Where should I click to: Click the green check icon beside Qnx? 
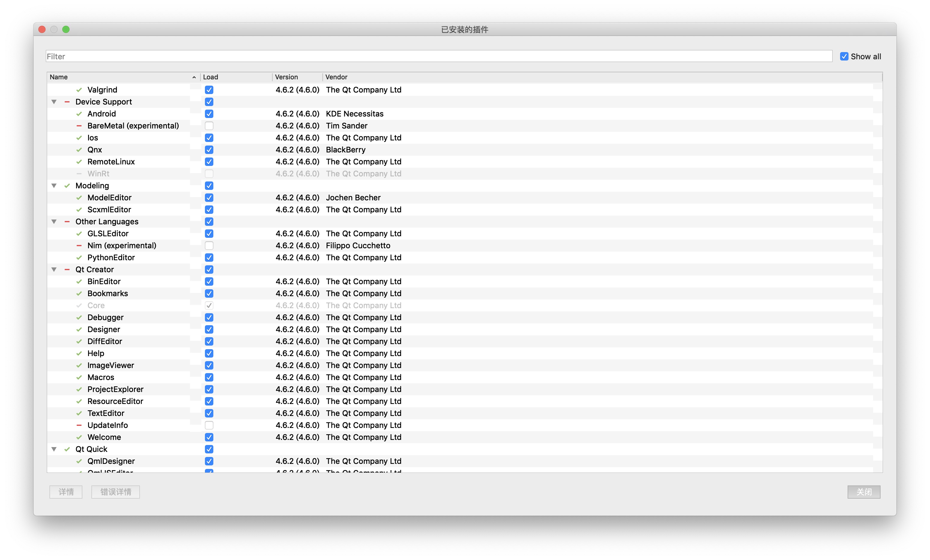tap(79, 150)
